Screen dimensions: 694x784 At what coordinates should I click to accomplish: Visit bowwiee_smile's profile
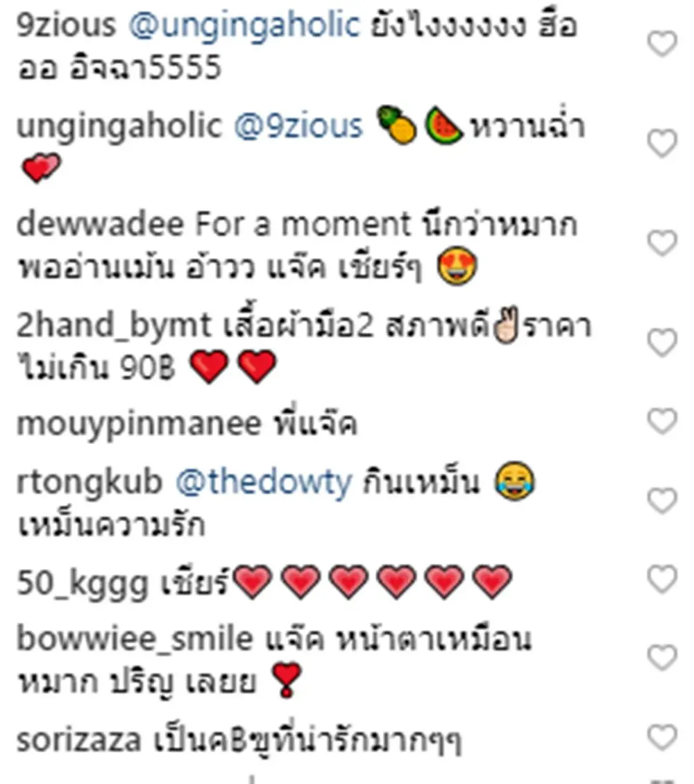(x=135, y=640)
